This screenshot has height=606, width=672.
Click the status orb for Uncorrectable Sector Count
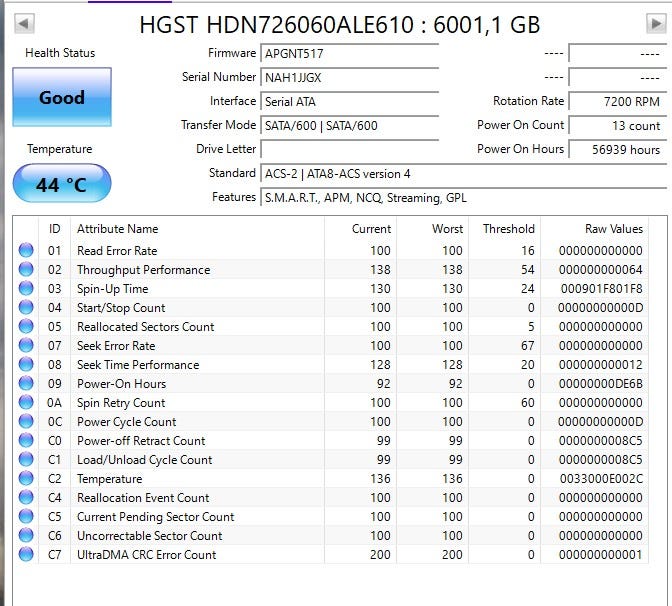pos(26,535)
